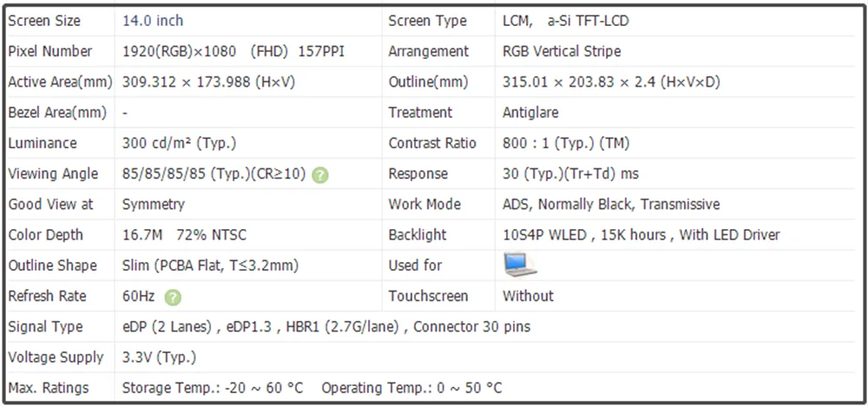Select the 14.0 inch value
868x406 pixels.
click(x=153, y=21)
